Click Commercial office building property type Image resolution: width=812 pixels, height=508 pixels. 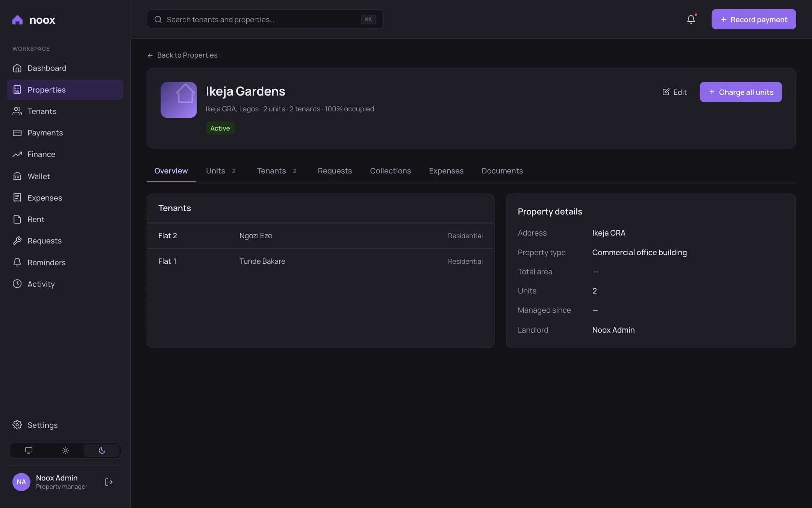(x=639, y=252)
